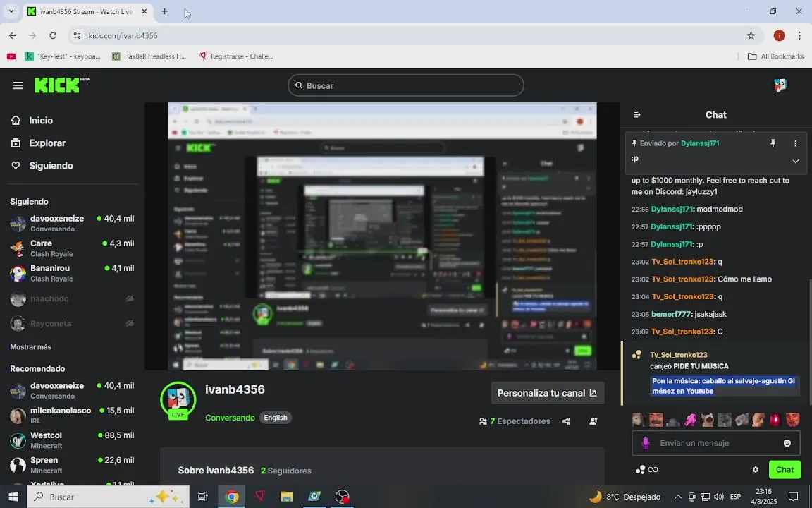Open Siguiendo in sidebar
Image resolution: width=812 pixels, height=508 pixels.
tap(42, 166)
